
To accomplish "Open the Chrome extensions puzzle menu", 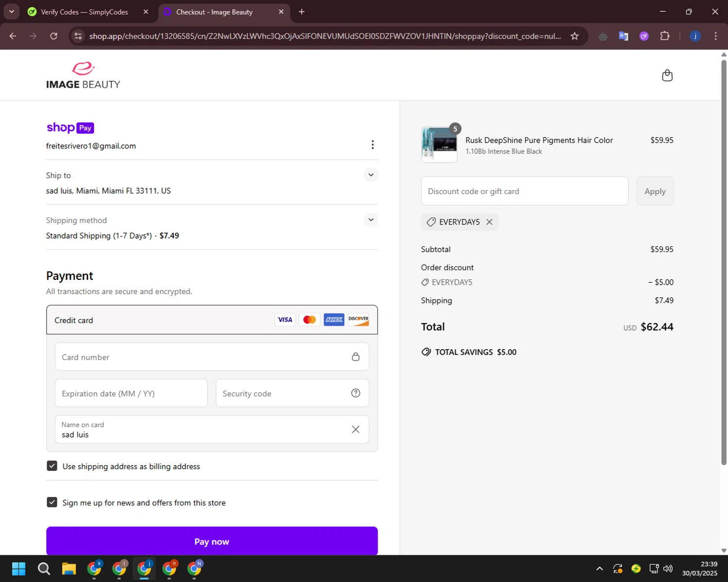I will click(665, 36).
